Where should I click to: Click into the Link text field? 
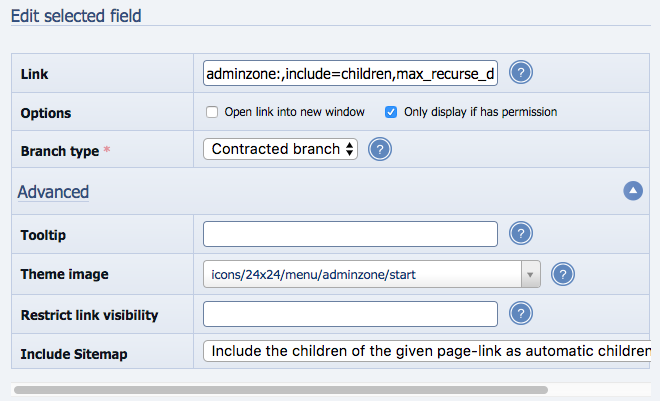coord(350,73)
